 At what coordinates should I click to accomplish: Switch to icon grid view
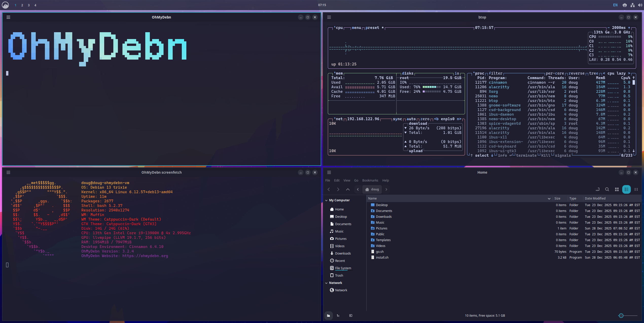[617, 189]
